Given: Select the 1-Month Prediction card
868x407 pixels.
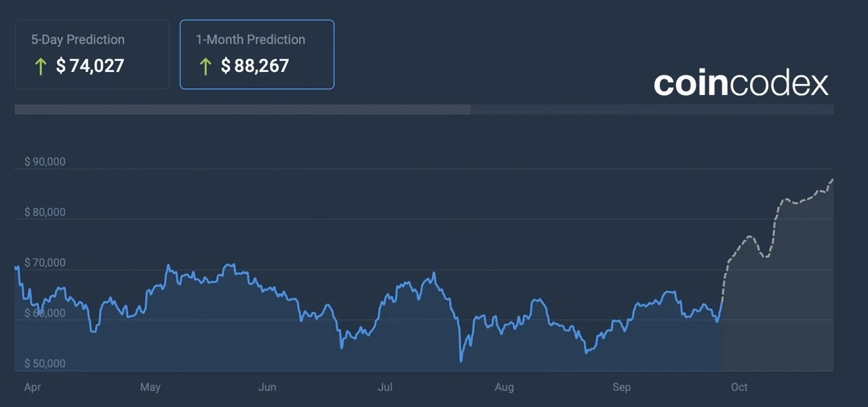Looking at the screenshot, I should (x=257, y=54).
